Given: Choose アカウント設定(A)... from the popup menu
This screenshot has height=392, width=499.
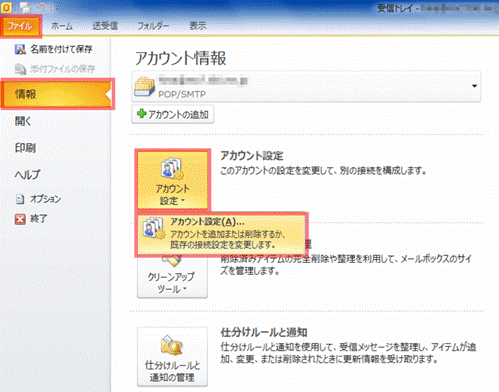Looking at the screenshot, I should 221,234.
